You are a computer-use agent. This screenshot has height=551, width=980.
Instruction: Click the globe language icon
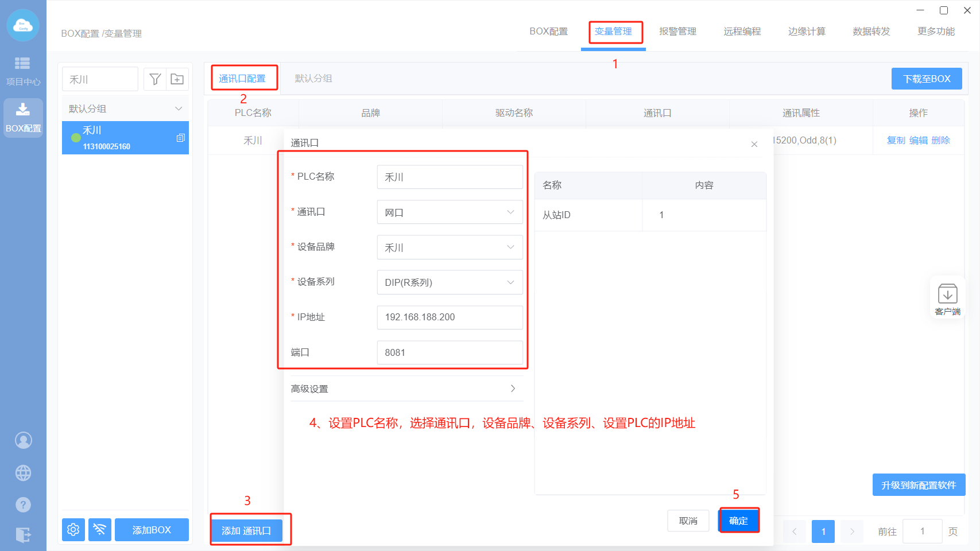tap(23, 472)
